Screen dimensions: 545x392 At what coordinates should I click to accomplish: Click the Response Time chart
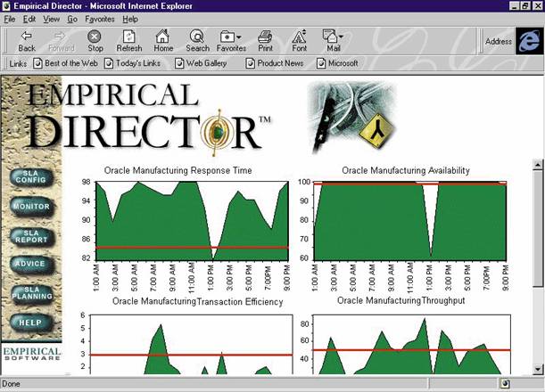[192, 221]
